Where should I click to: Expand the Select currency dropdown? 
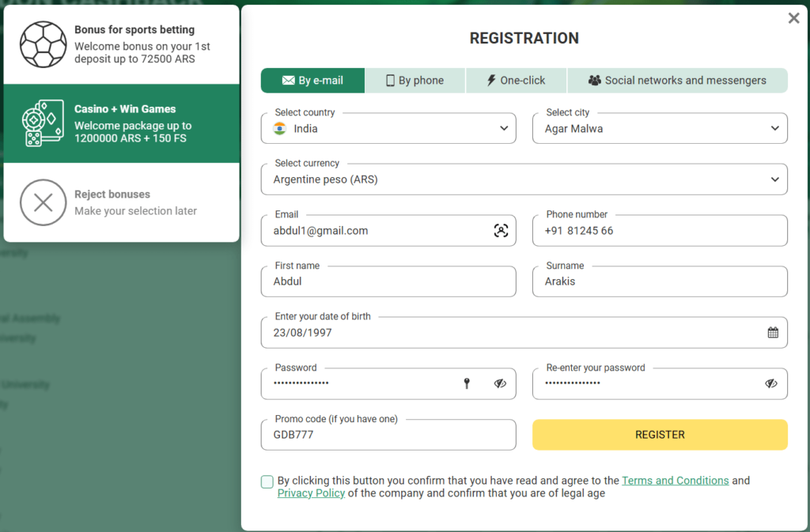(x=524, y=179)
